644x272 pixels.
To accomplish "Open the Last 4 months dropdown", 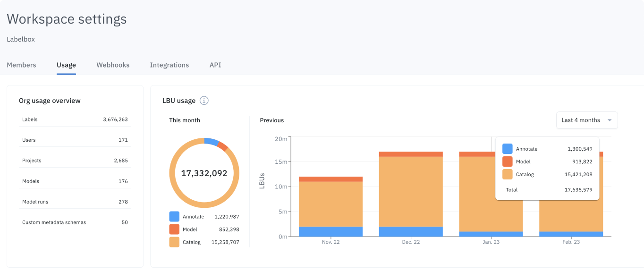I will pos(587,120).
